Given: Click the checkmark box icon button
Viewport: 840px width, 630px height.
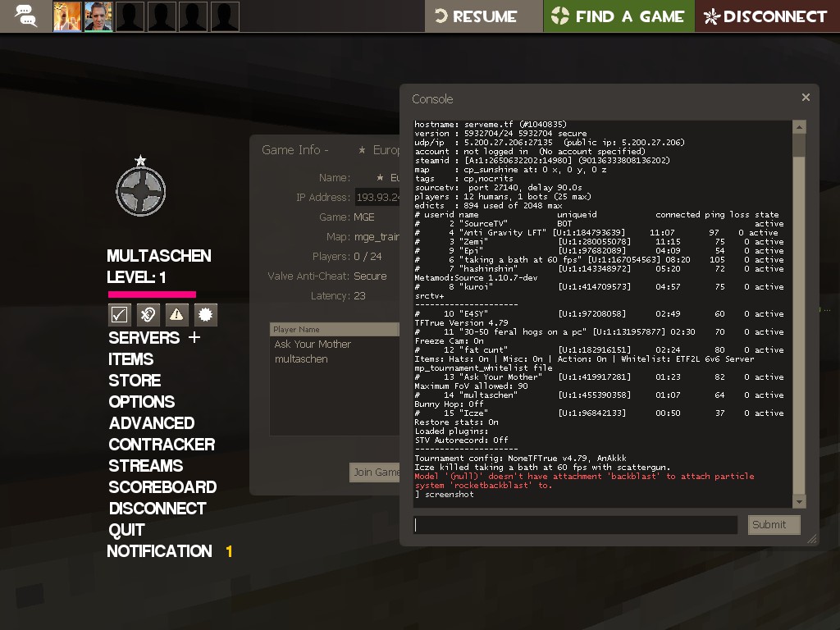Looking at the screenshot, I should pos(119,314).
